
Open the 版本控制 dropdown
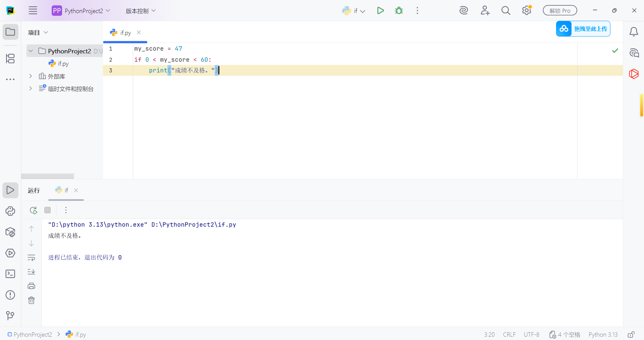tap(141, 11)
